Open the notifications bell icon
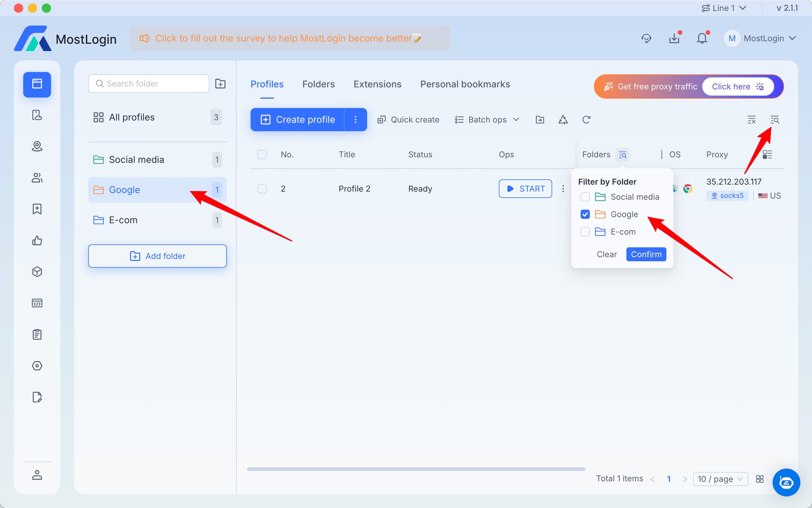The height and width of the screenshot is (508, 812). click(x=702, y=38)
